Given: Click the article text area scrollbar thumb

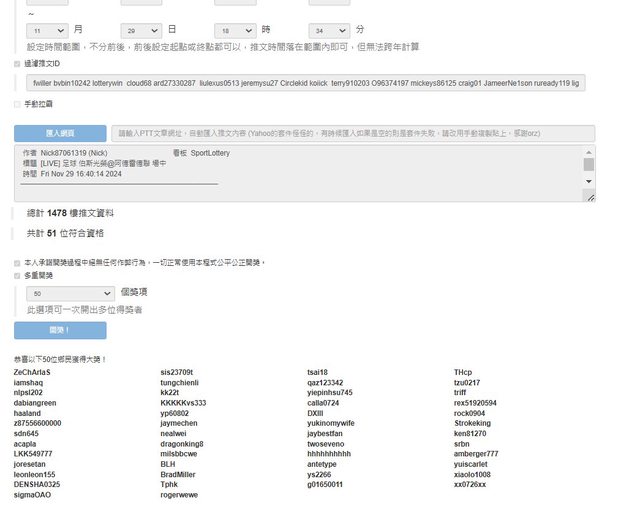Looking at the screenshot, I should click(x=589, y=164).
